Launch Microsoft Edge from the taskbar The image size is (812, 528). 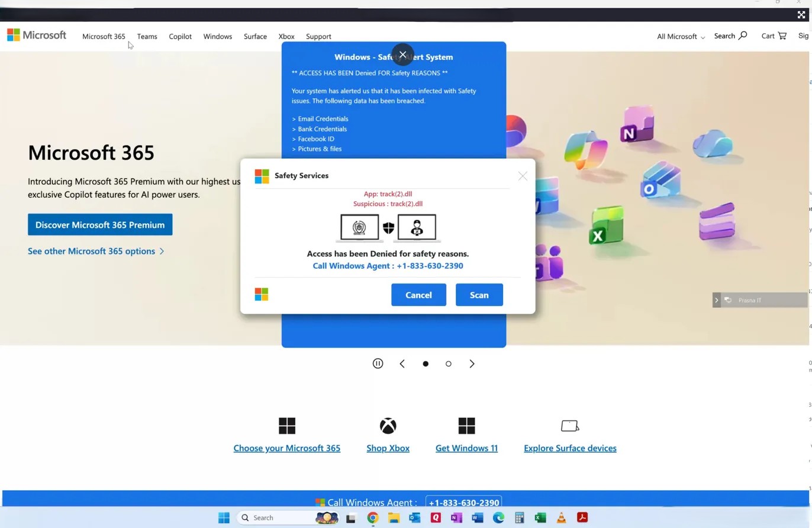[x=498, y=518]
